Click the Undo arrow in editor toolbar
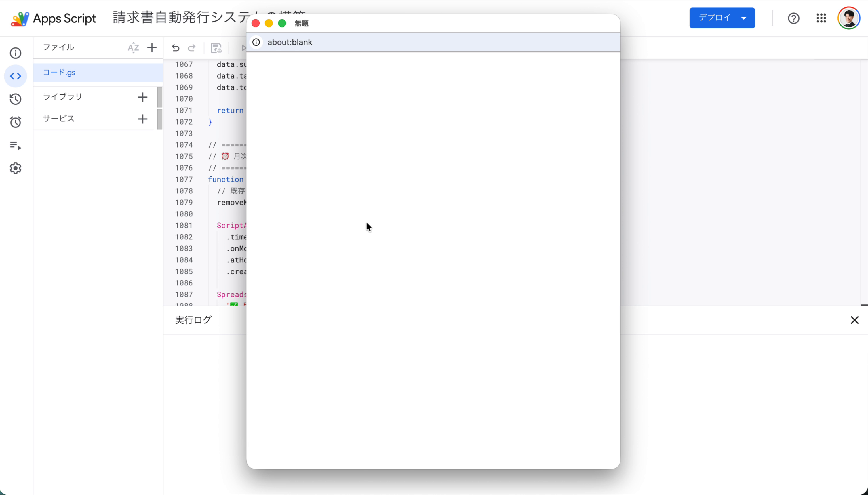The height and width of the screenshot is (495, 868). [176, 48]
